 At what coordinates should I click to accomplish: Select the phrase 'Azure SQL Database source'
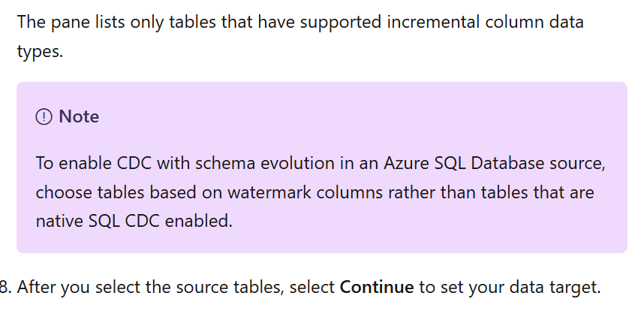point(495,164)
